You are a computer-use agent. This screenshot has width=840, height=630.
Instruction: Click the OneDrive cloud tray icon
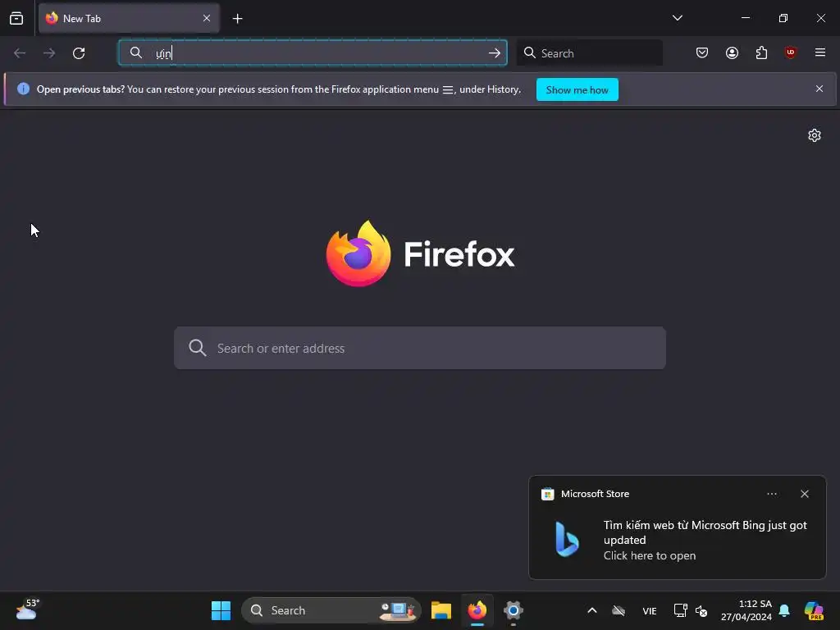(619, 610)
